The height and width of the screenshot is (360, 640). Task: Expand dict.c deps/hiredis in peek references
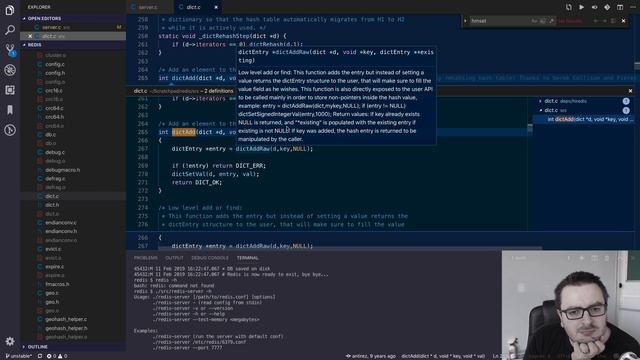click(540, 101)
